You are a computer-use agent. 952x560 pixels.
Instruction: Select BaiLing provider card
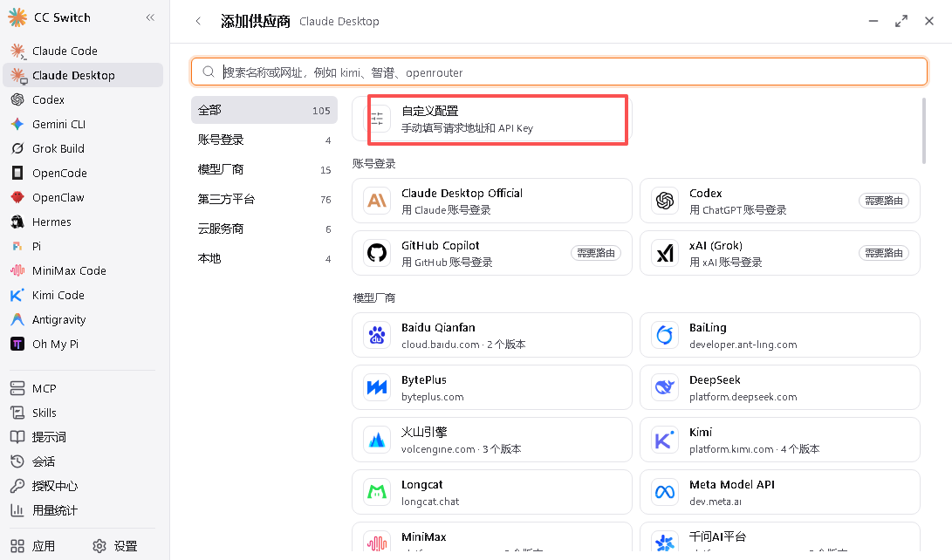pos(779,336)
